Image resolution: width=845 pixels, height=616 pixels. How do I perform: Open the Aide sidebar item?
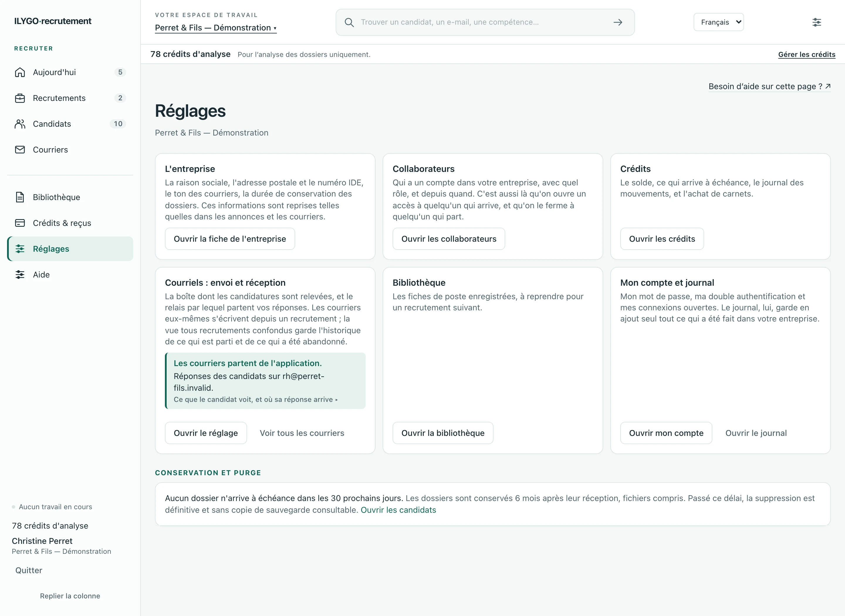coord(70,275)
